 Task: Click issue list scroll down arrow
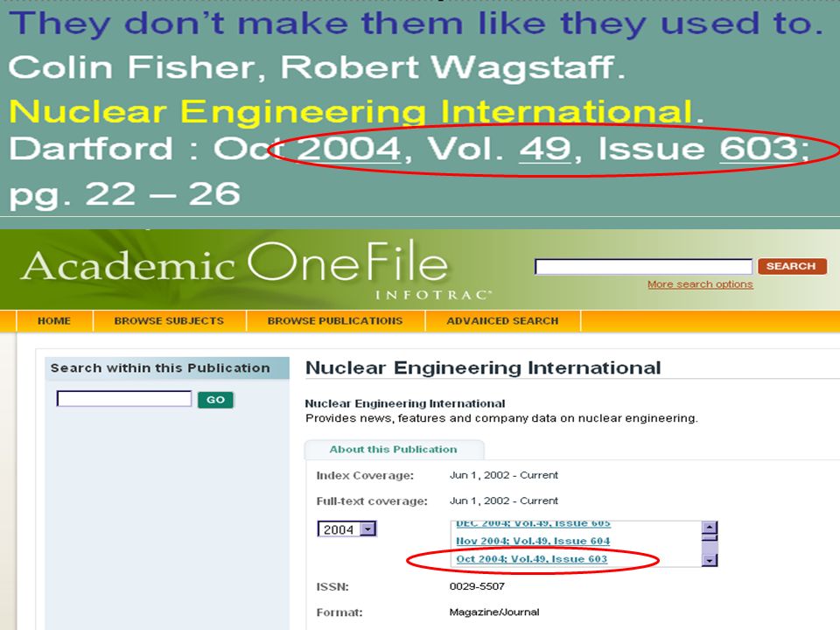coord(710,560)
